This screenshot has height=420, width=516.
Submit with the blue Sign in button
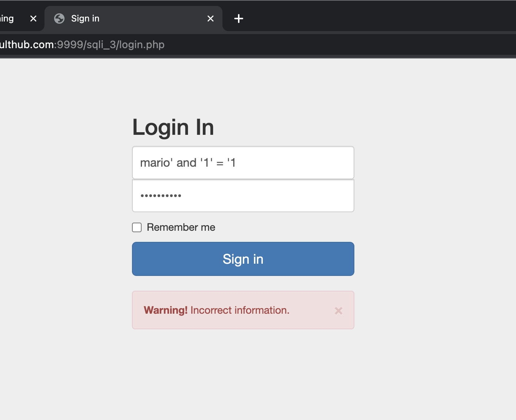click(243, 259)
